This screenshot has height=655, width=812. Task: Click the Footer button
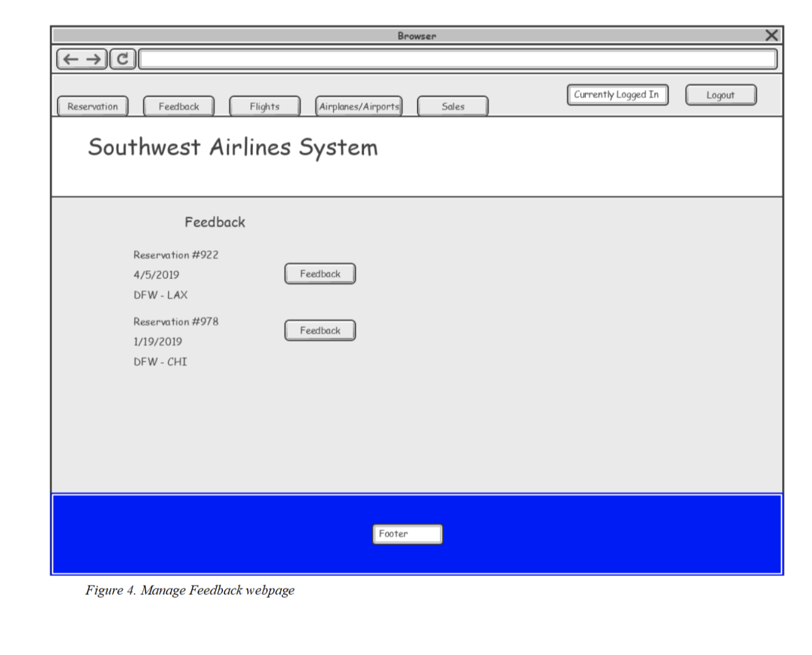coord(407,533)
